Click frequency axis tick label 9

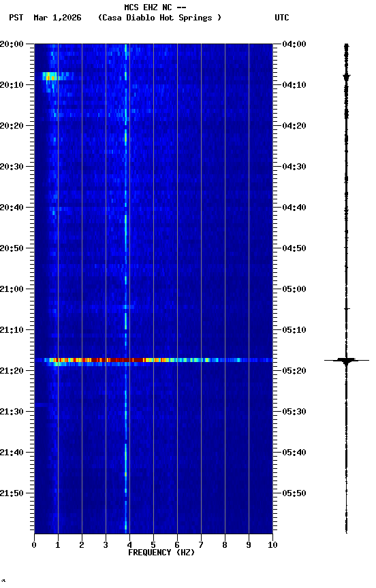tap(249, 545)
